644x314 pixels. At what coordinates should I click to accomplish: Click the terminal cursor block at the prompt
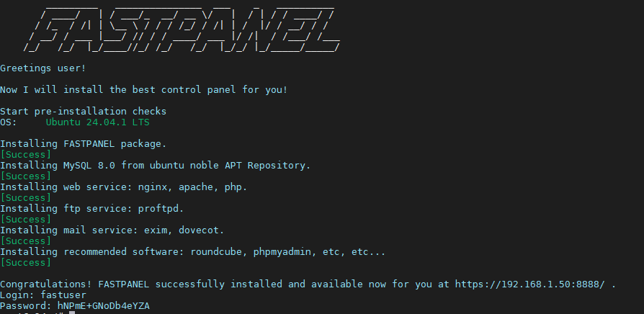(72, 313)
